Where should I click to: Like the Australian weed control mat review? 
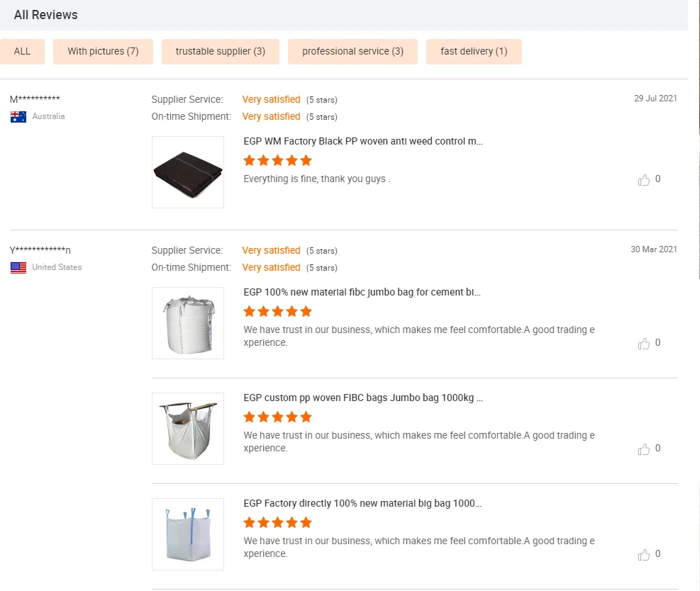point(644,180)
